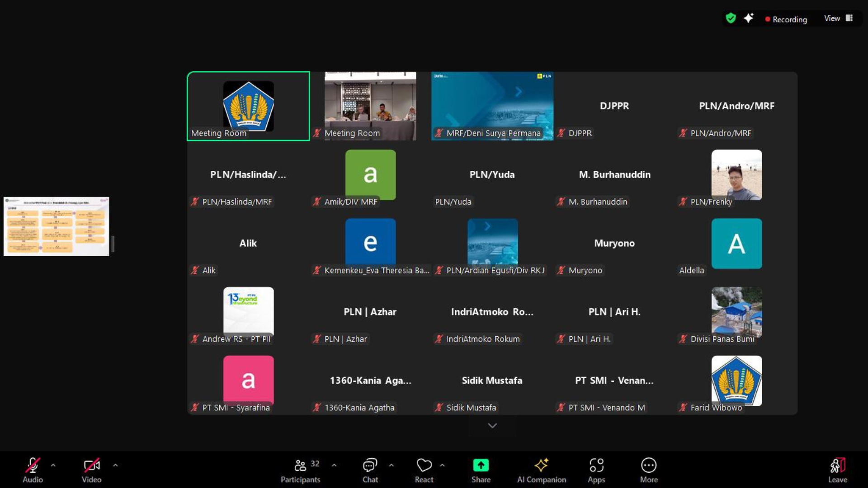Click muted mic icon beside PLN/Frenky label
The width and height of the screenshot is (868, 488).
[x=683, y=202]
